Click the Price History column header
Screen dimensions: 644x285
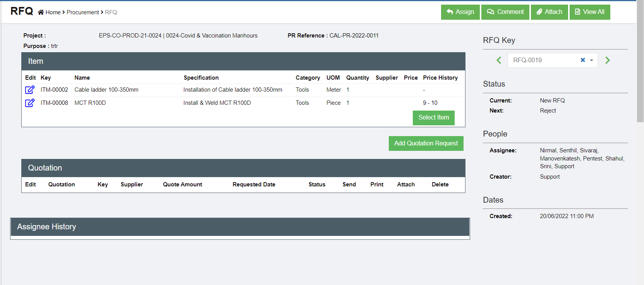click(440, 78)
